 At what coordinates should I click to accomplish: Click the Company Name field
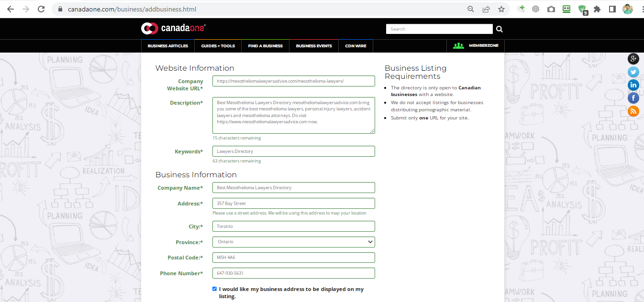(294, 188)
